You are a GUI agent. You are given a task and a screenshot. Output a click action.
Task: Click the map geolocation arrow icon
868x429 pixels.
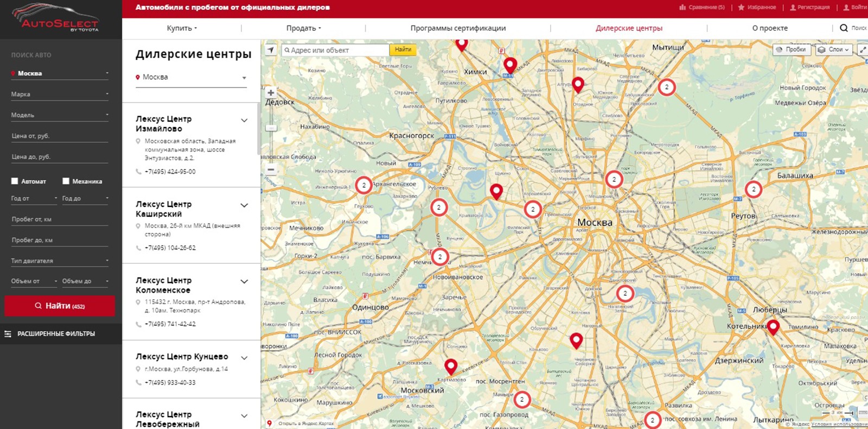[x=271, y=49]
